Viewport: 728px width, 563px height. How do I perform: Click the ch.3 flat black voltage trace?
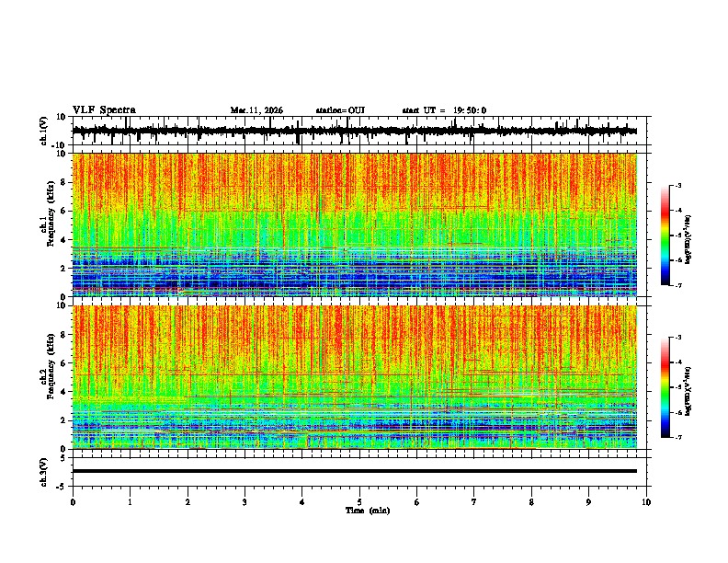[x=355, y=471]
